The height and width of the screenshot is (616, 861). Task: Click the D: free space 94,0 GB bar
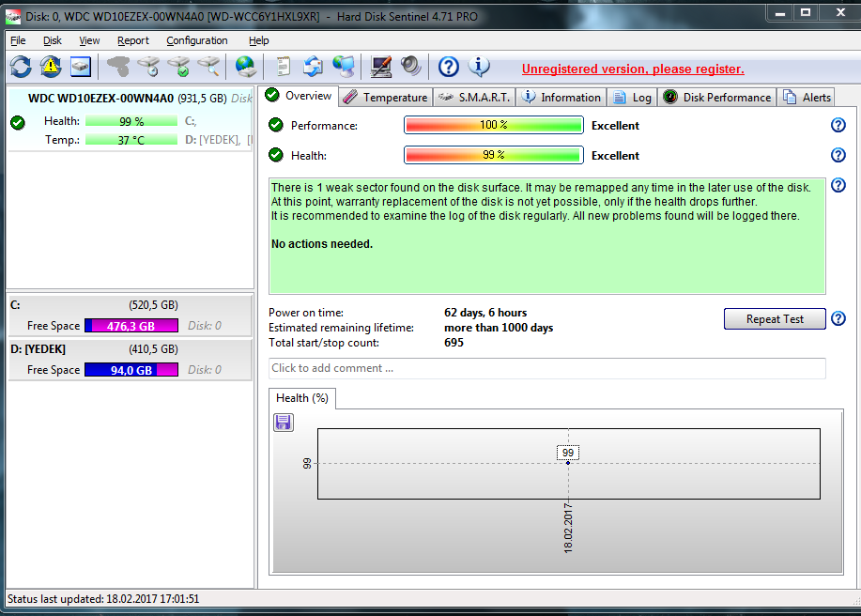[131, 370]
